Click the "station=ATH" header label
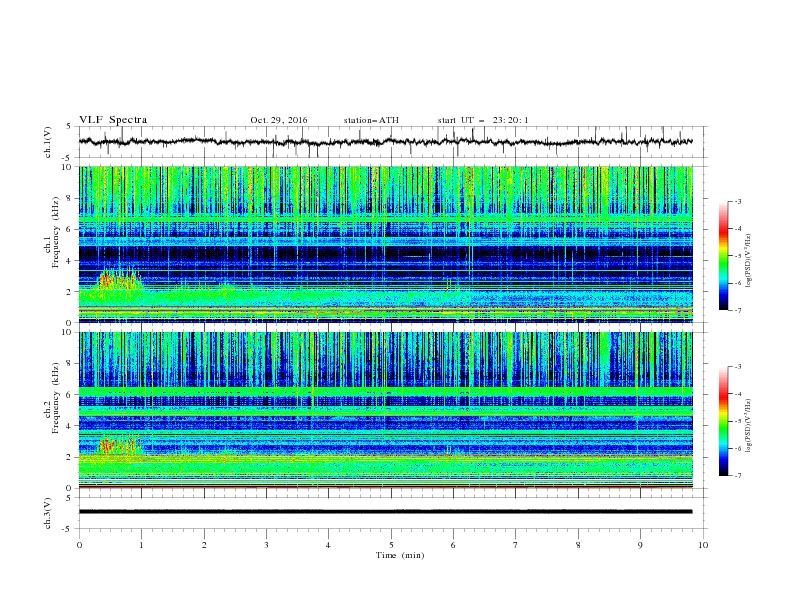The width and height of the screenshot is (792, 612). click(x=371, y=120)
